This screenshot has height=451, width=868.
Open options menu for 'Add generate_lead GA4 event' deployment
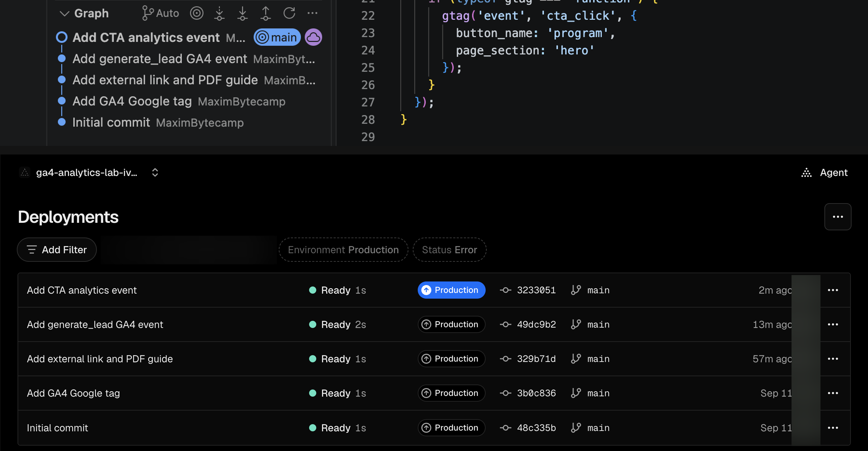pos(833,324)
